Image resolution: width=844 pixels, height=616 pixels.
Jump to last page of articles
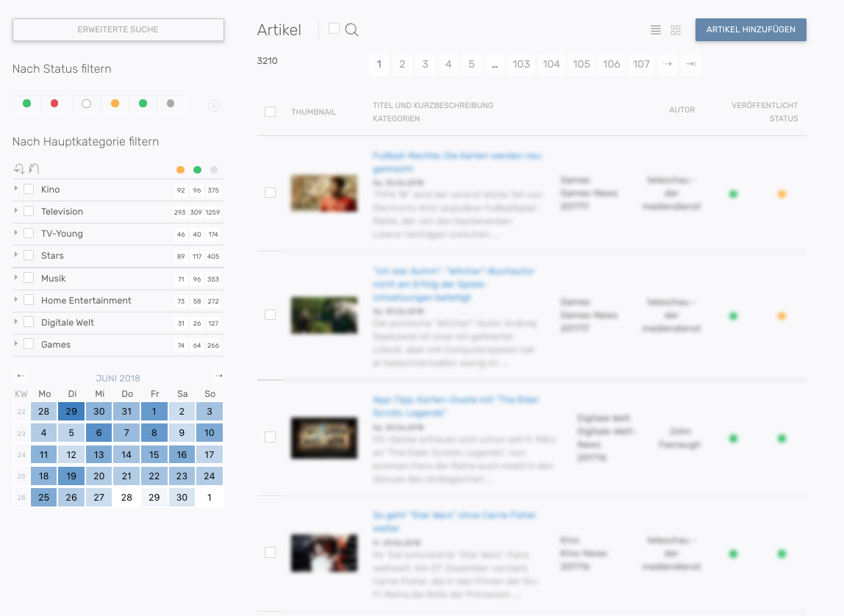coord(690,65)
